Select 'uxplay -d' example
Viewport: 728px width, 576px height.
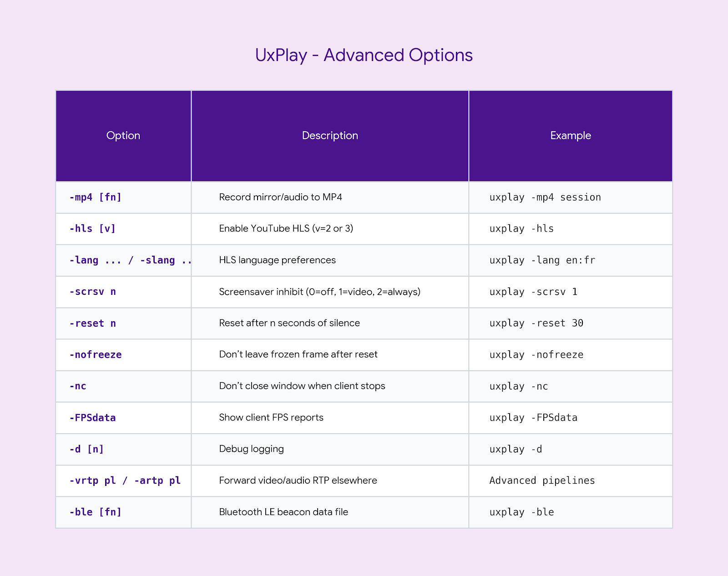coord(516,449)
